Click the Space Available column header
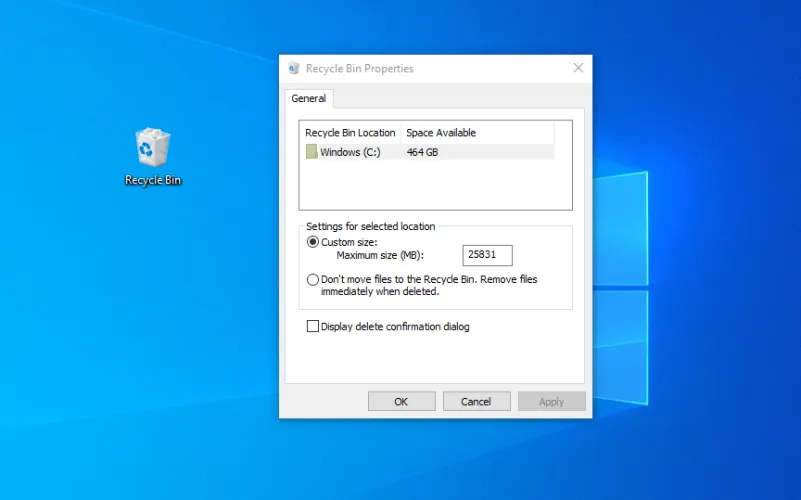Image resolution: width=801 pixels, height=500 pixels. coord(441,133)
